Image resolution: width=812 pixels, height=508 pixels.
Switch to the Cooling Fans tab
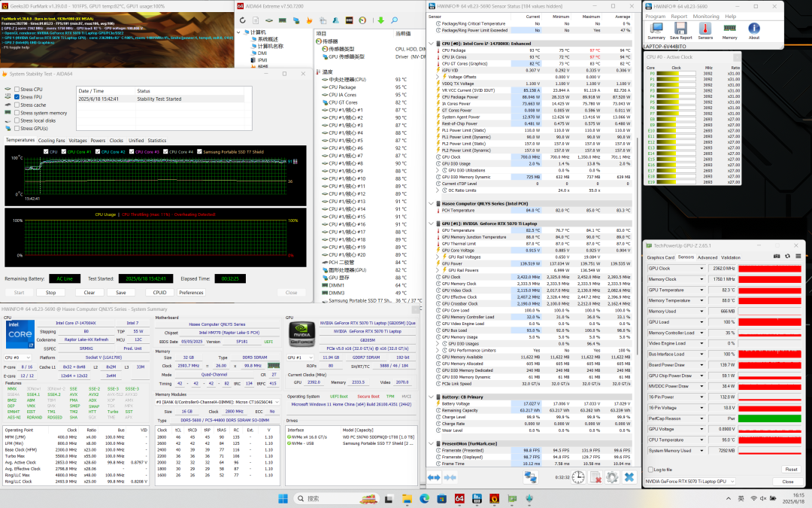point(52,141)
